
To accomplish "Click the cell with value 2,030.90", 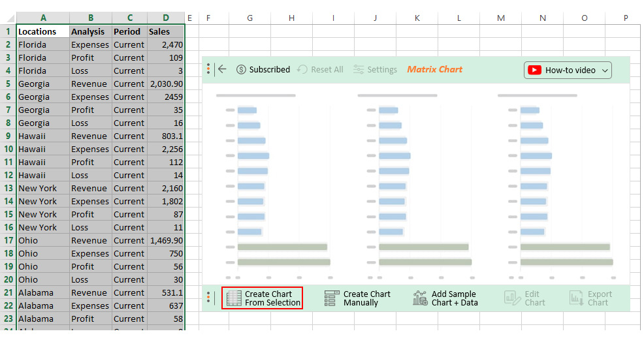I will (166, 84).
